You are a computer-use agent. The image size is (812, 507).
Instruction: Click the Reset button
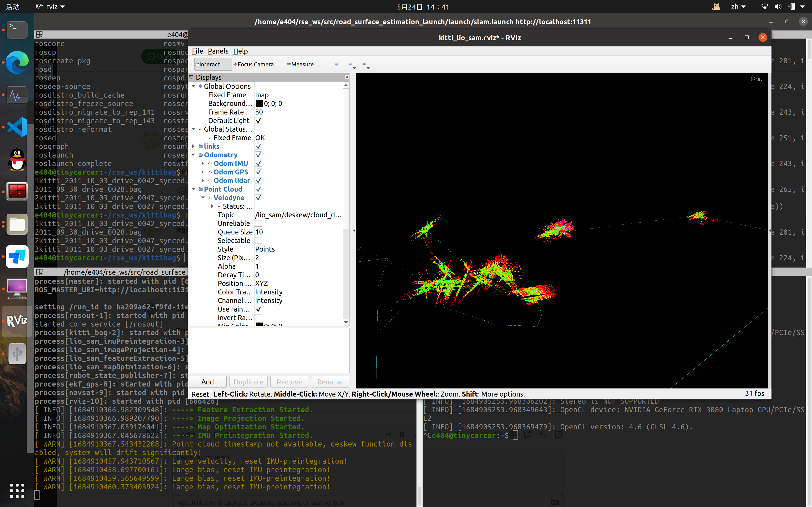[200, 394]
